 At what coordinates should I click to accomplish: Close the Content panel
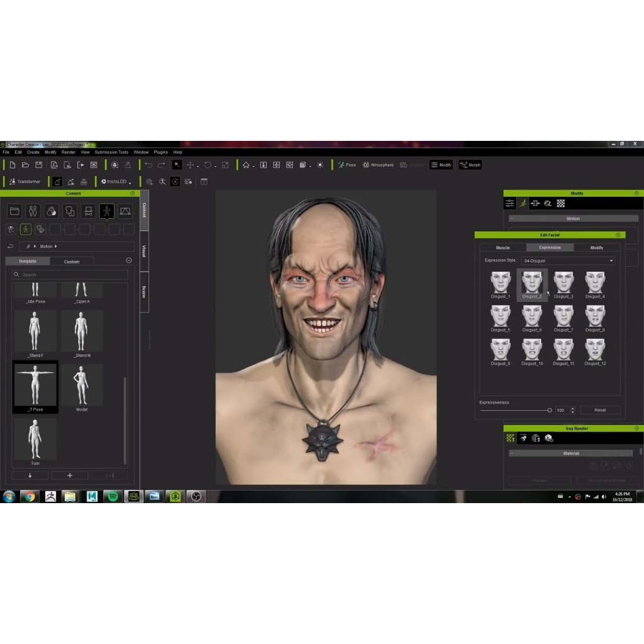click(132, 193)
